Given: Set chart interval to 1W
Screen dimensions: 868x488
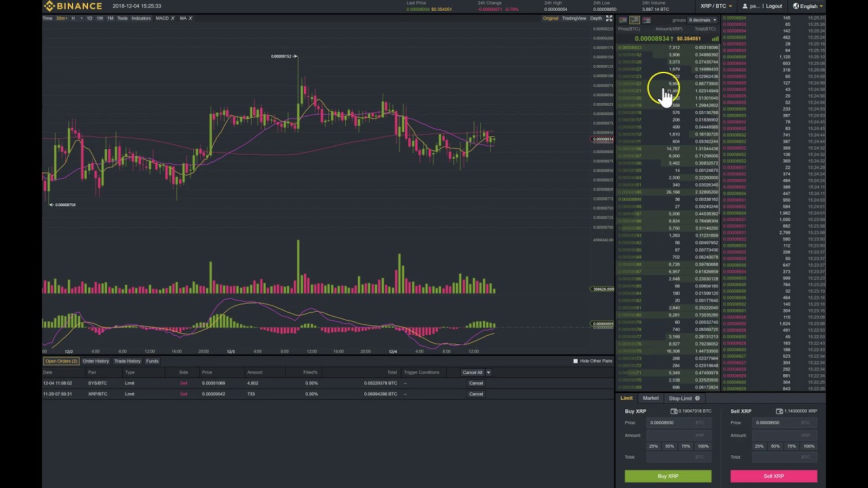Looking at the screenshot, I should [100, 18].
